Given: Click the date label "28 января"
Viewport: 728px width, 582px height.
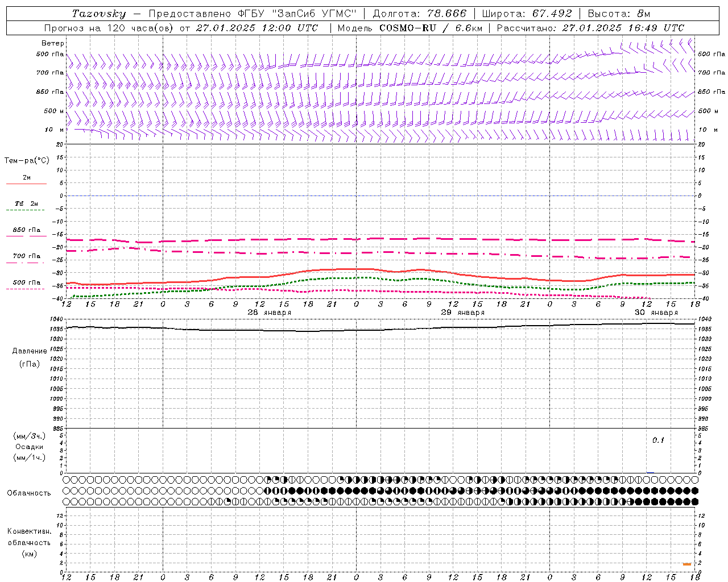Looking at the screenshot, I should pyautogui.click(x=269, y=313).
